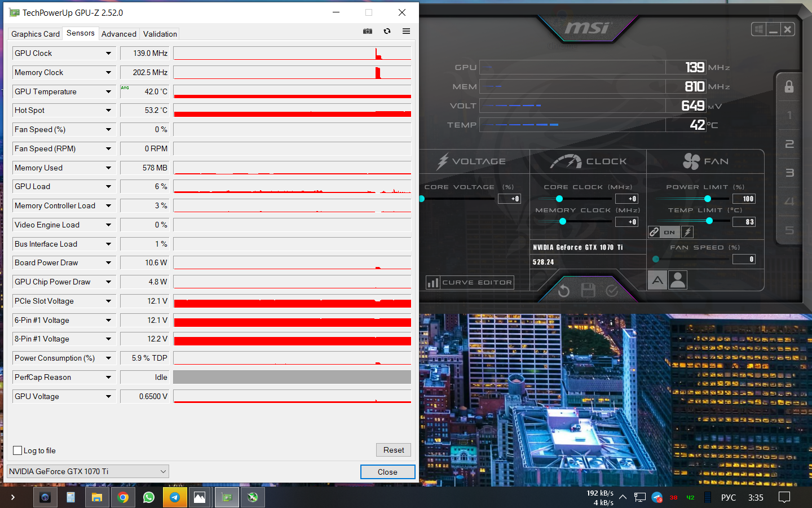Click the Afterburner reset settings arrow icon
This screenshot has width=812, height=508.
[564, 291]
